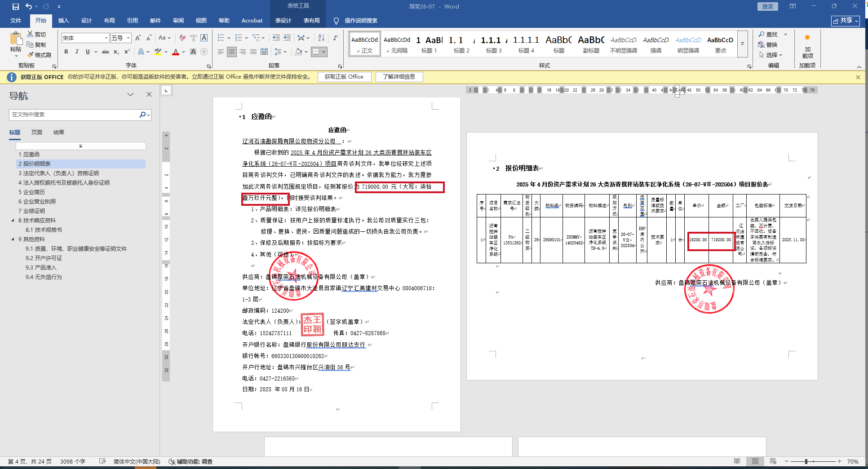Apply enclosed character formatting

(204, 52)
